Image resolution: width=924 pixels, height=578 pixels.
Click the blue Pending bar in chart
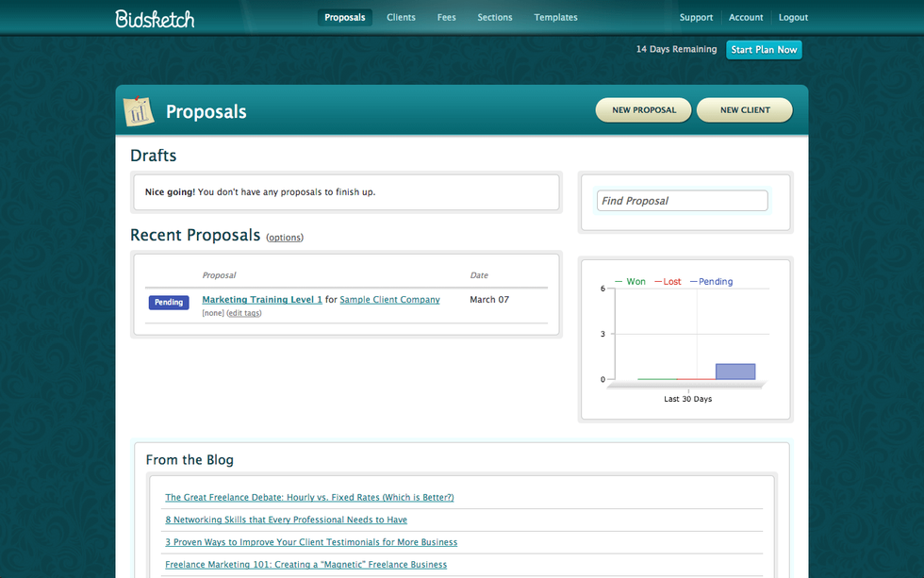click(x=735, y=372)
